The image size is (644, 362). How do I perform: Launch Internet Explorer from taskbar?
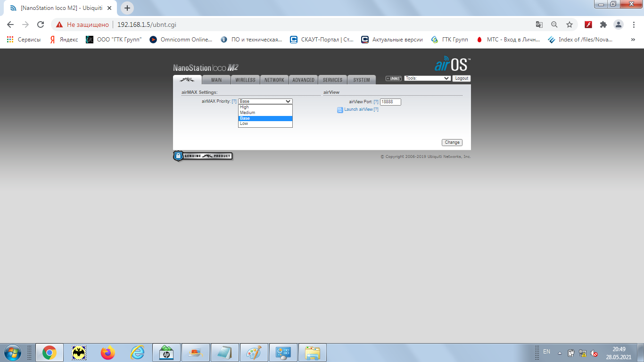click(137, 353)
